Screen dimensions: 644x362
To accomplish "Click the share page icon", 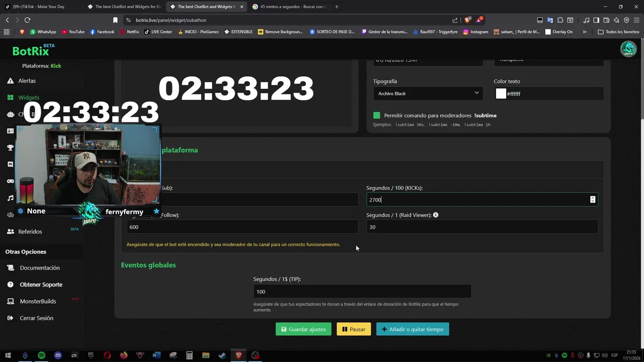I will 455,20.
